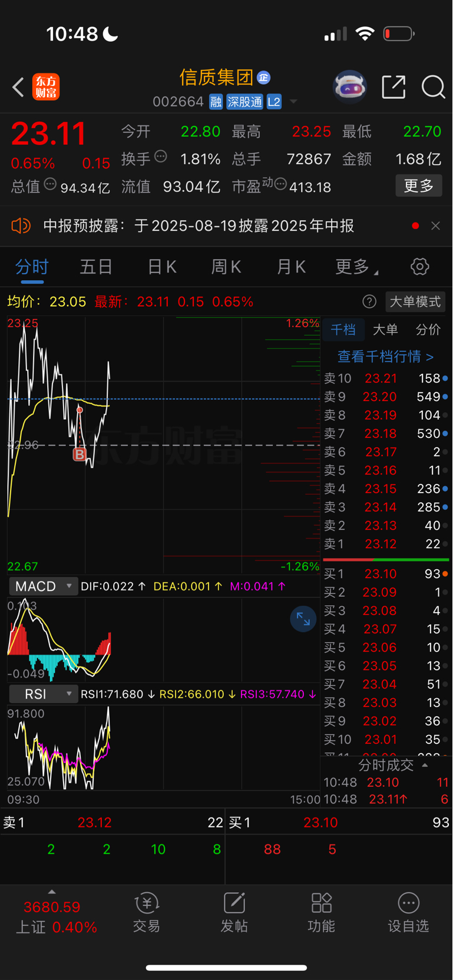453x980 pixels.
Task: Tap the 买10 23.01 order row
Action: pyautogui.click(x=386, y=739)
